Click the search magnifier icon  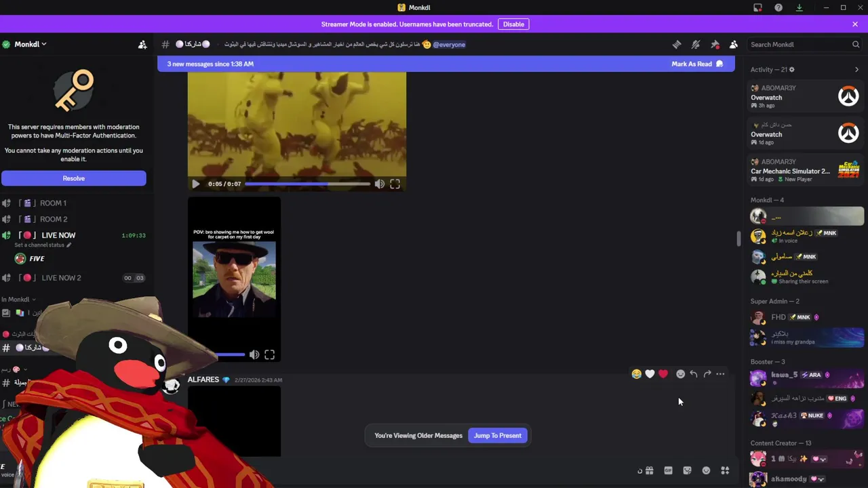856,45
